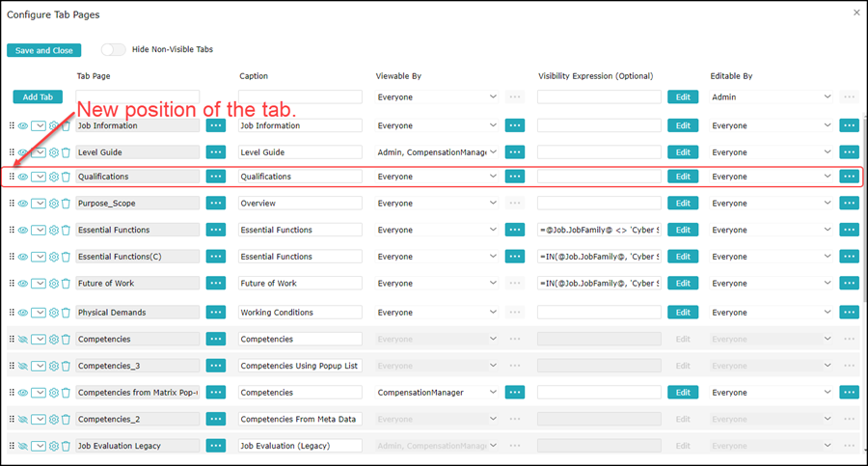Expand row options dropdown for Essential Functions(C)
Screen dimensions: 868x466
39,258
